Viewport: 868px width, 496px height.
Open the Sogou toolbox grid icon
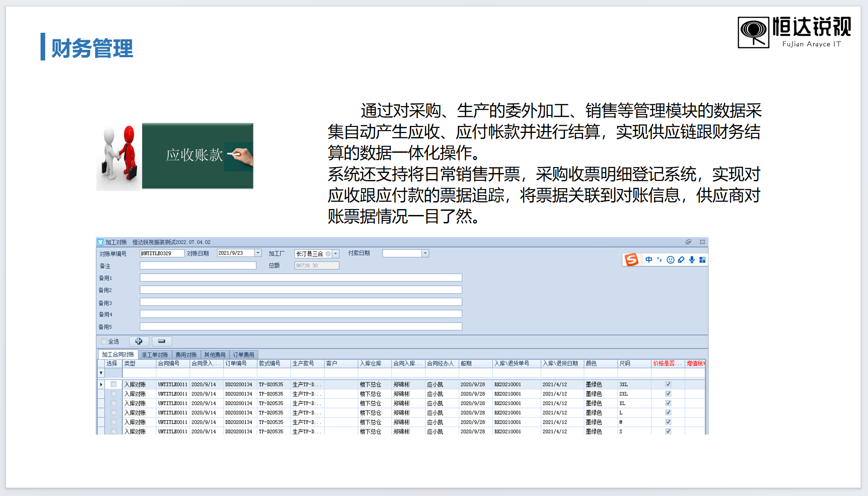[702, 260]
